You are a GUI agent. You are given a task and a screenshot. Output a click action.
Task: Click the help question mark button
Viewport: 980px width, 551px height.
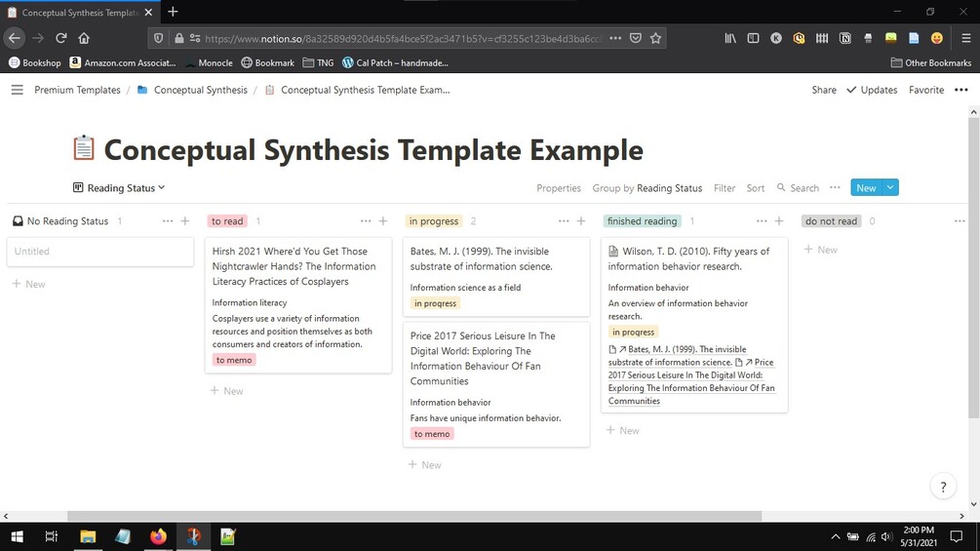tap(943, 487)
